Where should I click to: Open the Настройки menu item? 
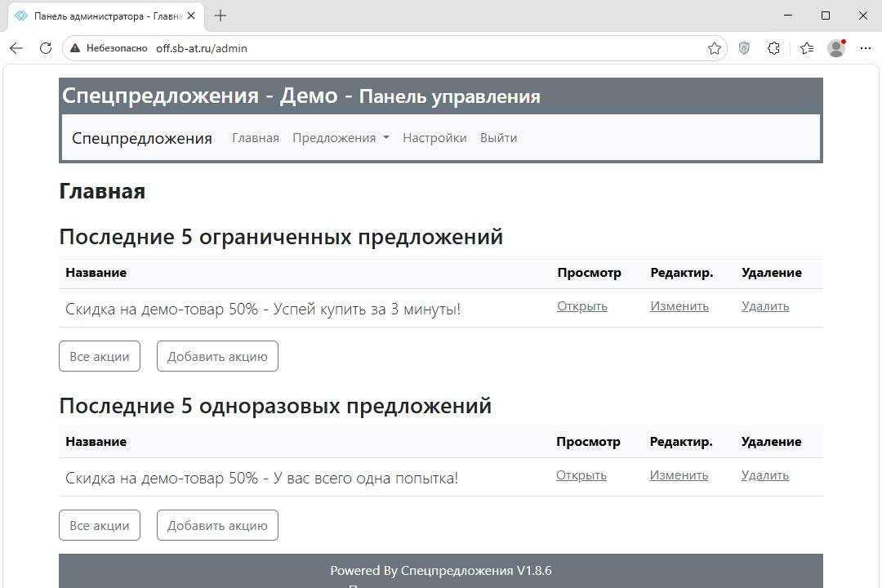434,138
